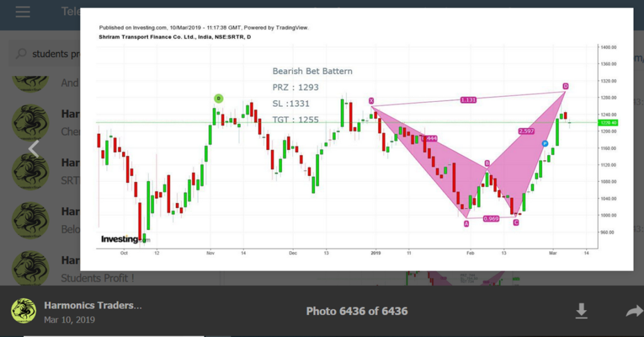The width and height of the screenshot is (644, 337).
Task: Click the blue 'P' marker on the chart
Action: coord(545,144)
